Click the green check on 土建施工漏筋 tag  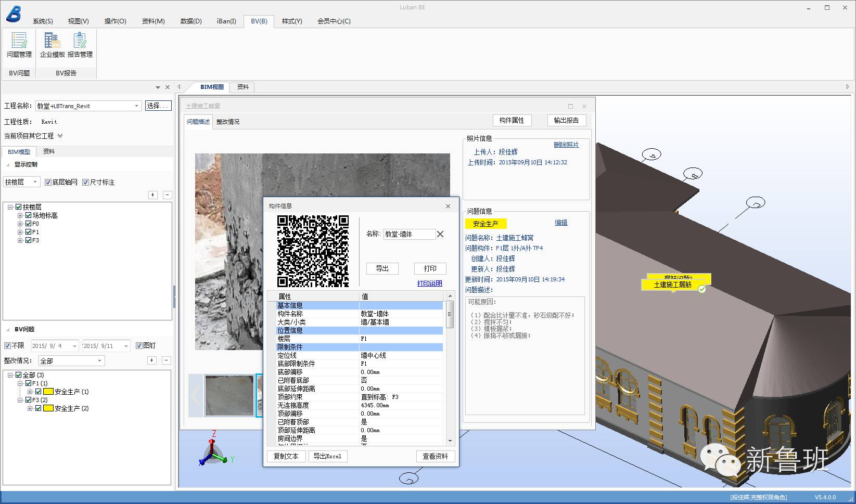(702, 289)
